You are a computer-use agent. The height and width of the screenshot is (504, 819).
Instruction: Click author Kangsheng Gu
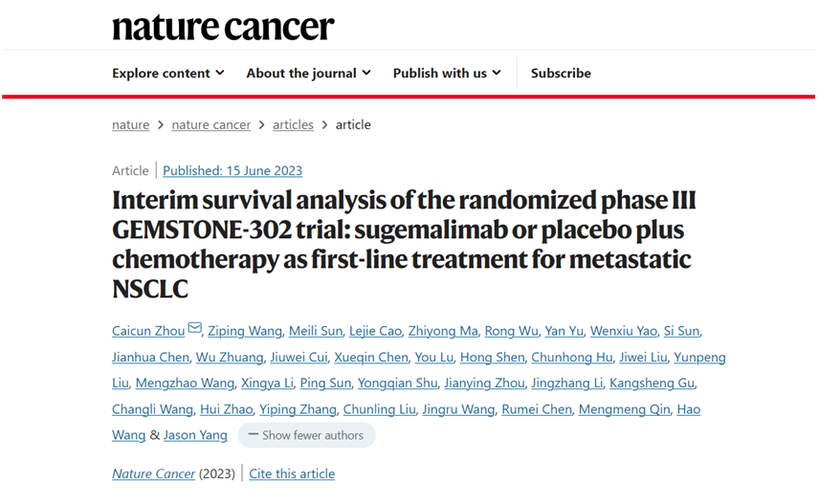coord(652,383)
